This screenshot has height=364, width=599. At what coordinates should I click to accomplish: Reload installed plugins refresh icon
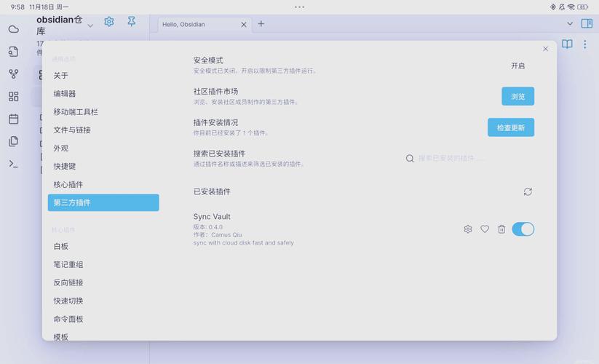(528, 191)
